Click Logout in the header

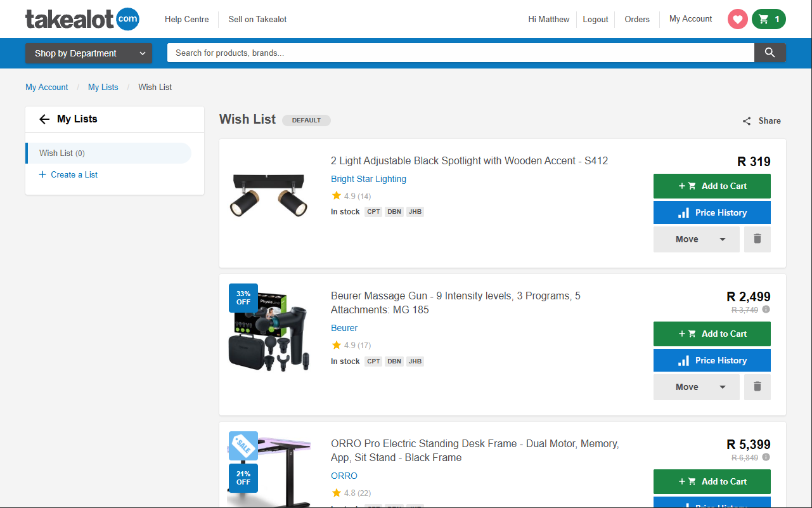click(x=595, y=20)
